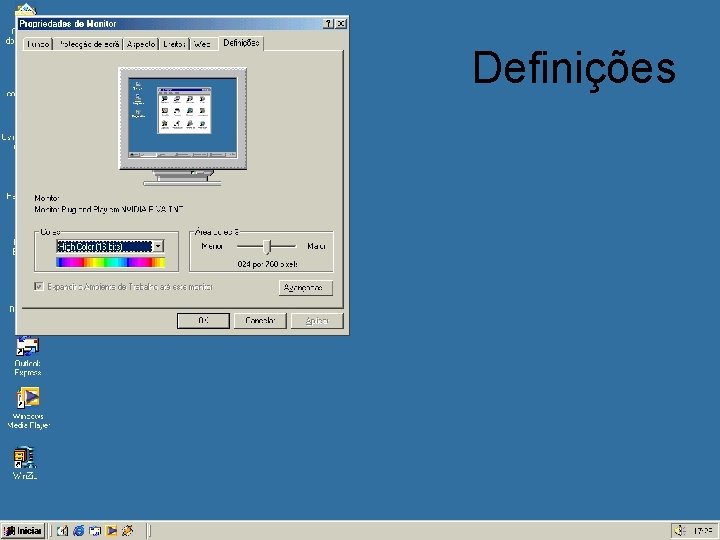Screen dimensions: 720x540
Task: Click the Menor label of slider
Action: (212, 247)
